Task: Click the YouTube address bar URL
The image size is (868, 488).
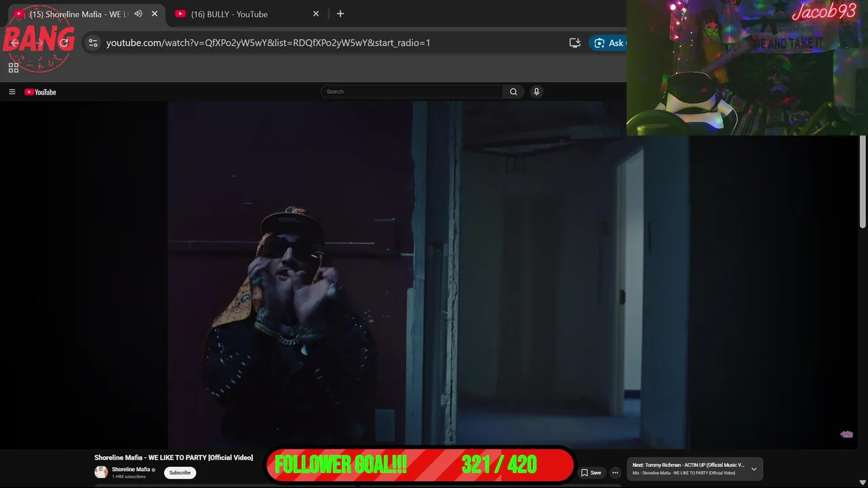Action: click(x=268, y=43)
